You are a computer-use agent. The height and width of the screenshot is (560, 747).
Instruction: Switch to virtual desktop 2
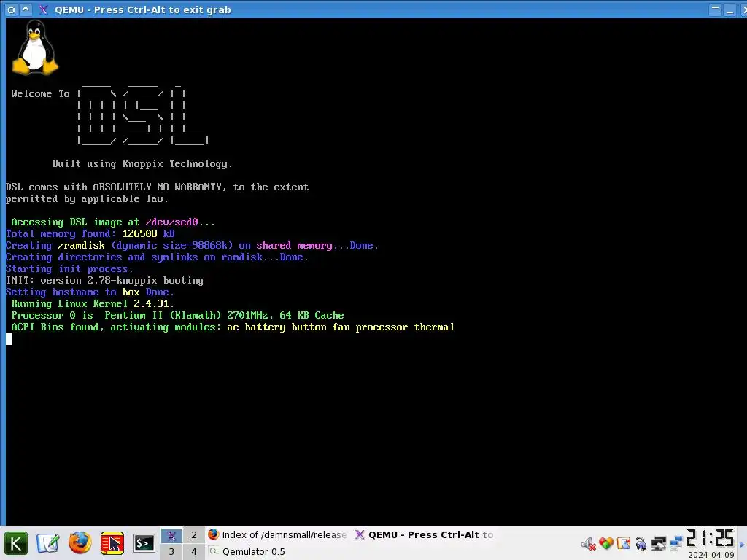coord(194,535)
